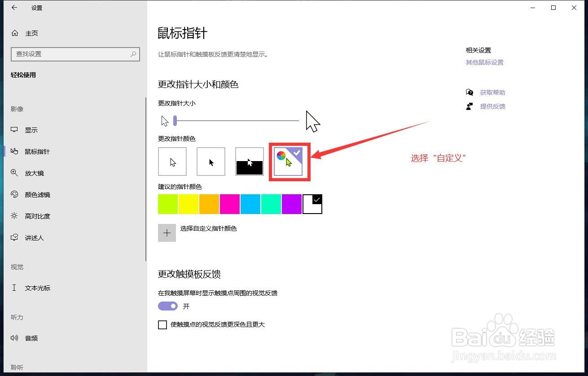Click the palette icon beside 颜色滤镜
This screenshot has width=588, height=376.
point(14,194)
